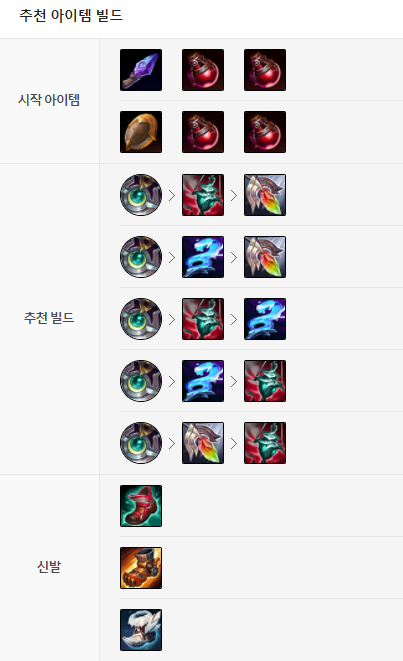Select the white winged boots icon
Screen dimensions: 403x661
pos(141,630)
